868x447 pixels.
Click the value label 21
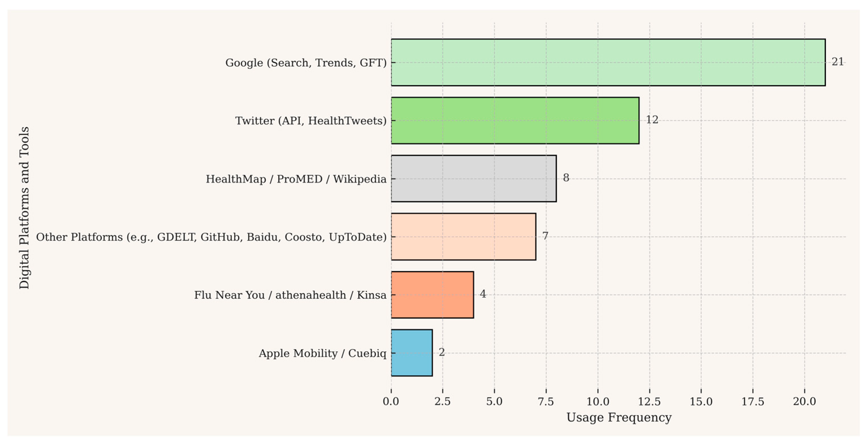point(837,62)
